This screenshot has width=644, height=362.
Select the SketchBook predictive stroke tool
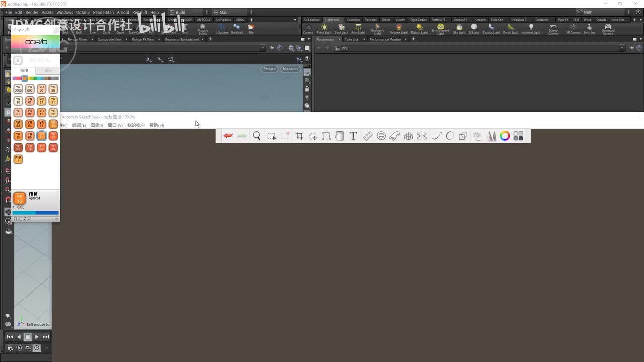click(450, 136)
